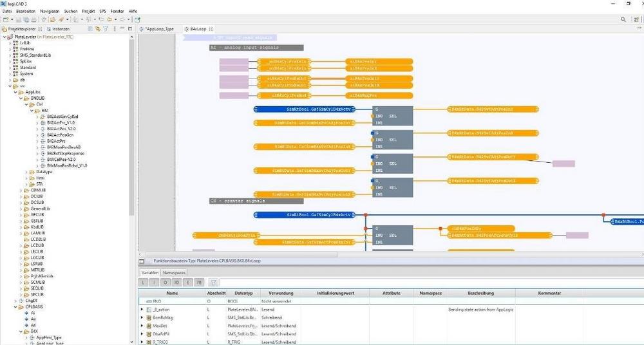Select the blue SimRtBool.GsfSimCylB4xActv block under AI
Viewport: 644px width, 345px height.
(x=305, y=109)
